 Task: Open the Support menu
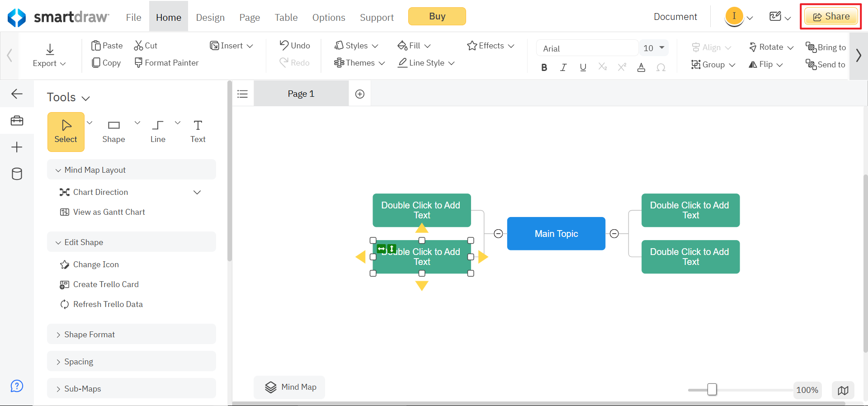coord(377,17)
